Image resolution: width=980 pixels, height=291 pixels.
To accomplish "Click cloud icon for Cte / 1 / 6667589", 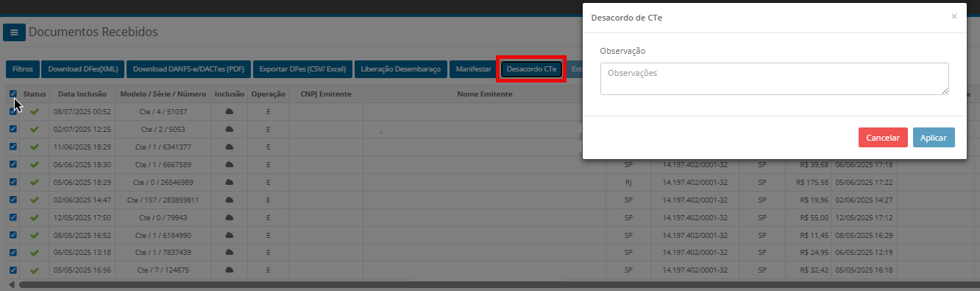I will tap(229, 164).
